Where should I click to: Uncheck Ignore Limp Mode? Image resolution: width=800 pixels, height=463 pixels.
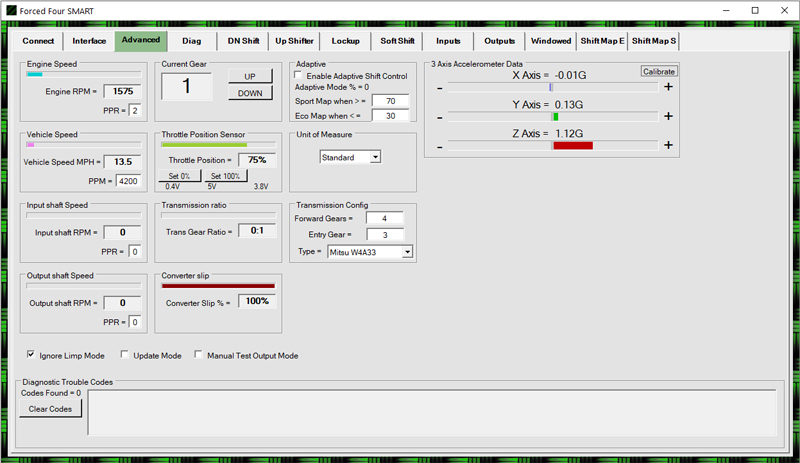coord(31,355)
